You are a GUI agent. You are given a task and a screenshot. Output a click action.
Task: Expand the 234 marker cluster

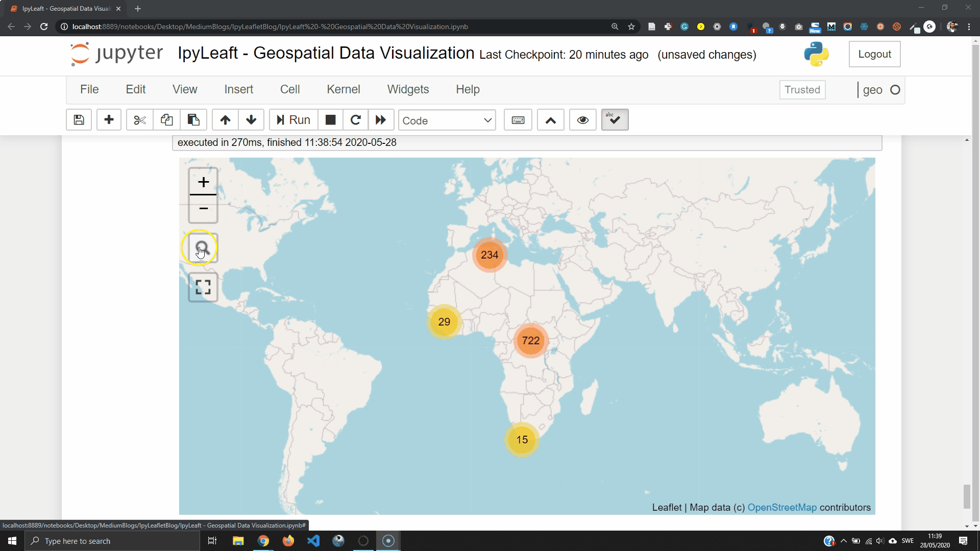(x=489, y=255)
